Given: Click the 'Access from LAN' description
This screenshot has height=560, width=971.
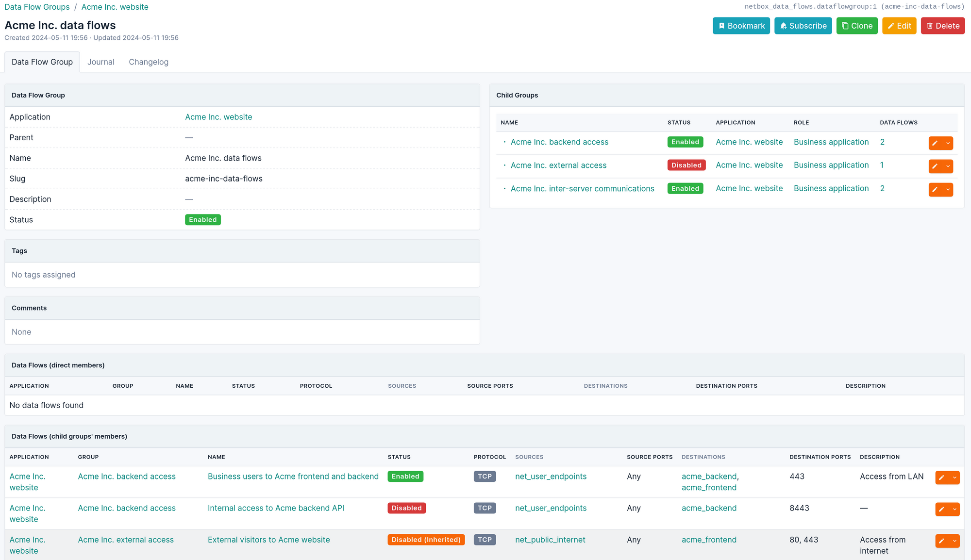Looking at the screenshot, I should (x=891, y=477).
